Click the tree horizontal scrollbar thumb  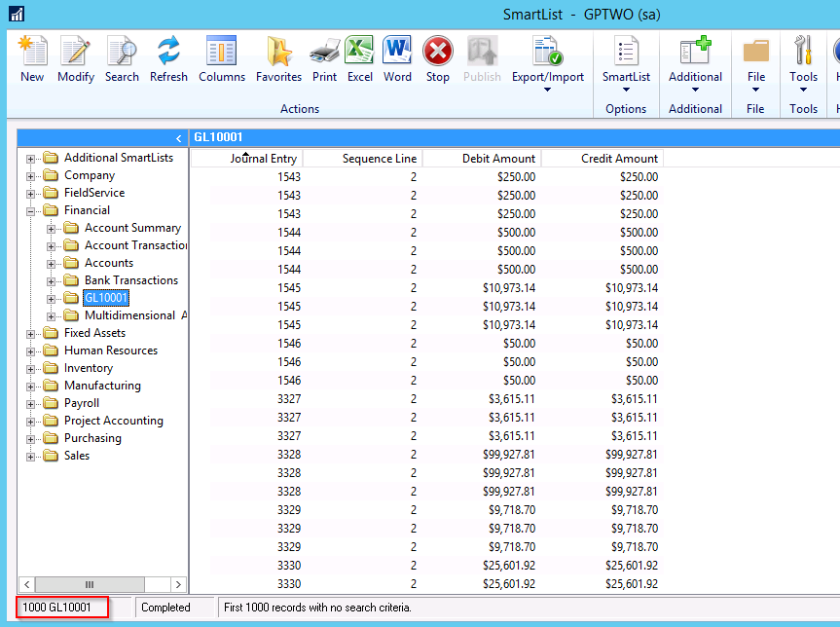90,584
